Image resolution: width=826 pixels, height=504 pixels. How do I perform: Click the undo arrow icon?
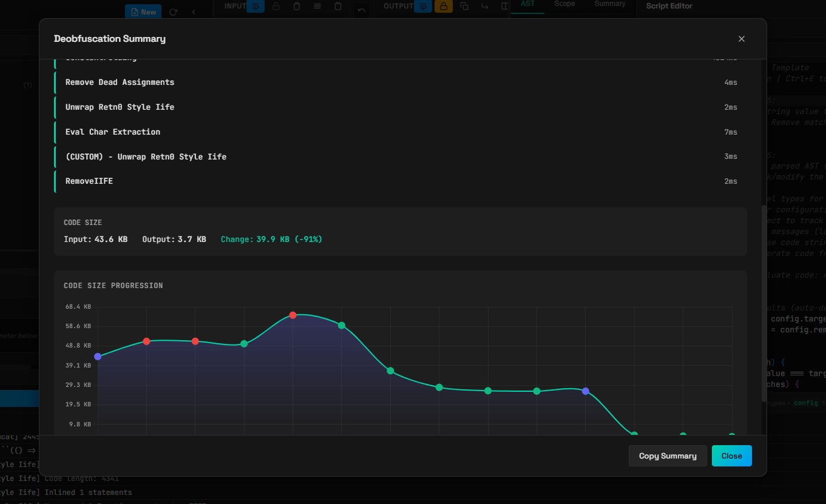pos(362,10)
